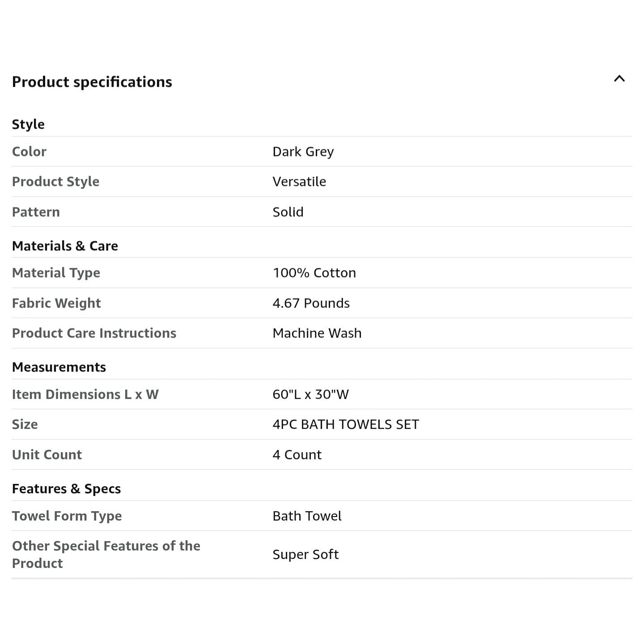The width and height of the screenshot is (644, 644).
Task: Click the 60"L x 30"W dimensions value
Action: (311, 394)
